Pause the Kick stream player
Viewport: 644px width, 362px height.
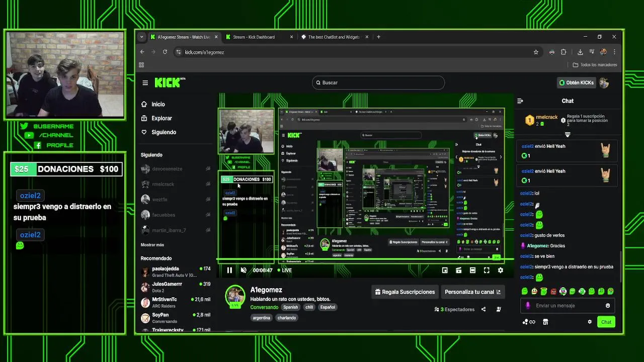coord(229,270)
